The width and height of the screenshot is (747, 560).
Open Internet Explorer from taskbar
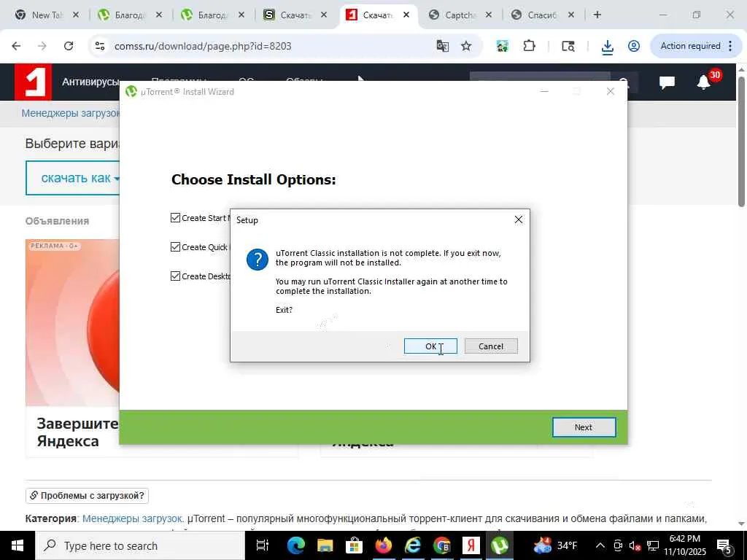[413, 545]
